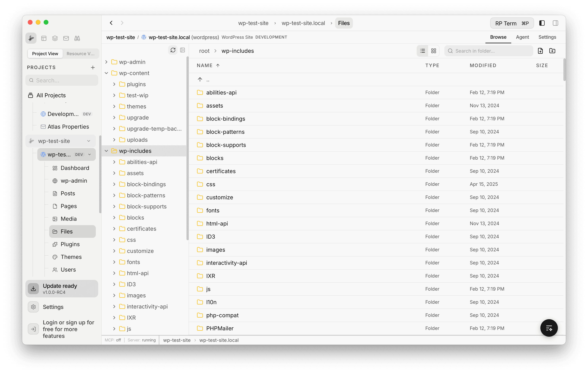588x374 pixels.
Task: Open the floating actions button at bottom right
Action: (549, 328)
